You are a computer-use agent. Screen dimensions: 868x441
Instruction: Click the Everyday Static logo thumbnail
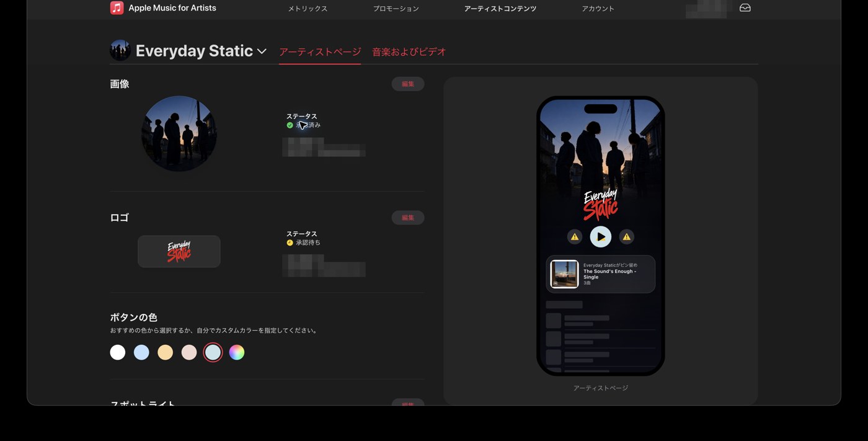click(x=179, y=251)
